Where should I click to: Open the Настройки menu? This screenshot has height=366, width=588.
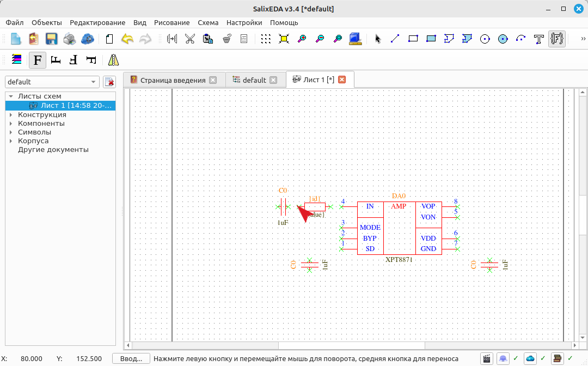(244, 22)
